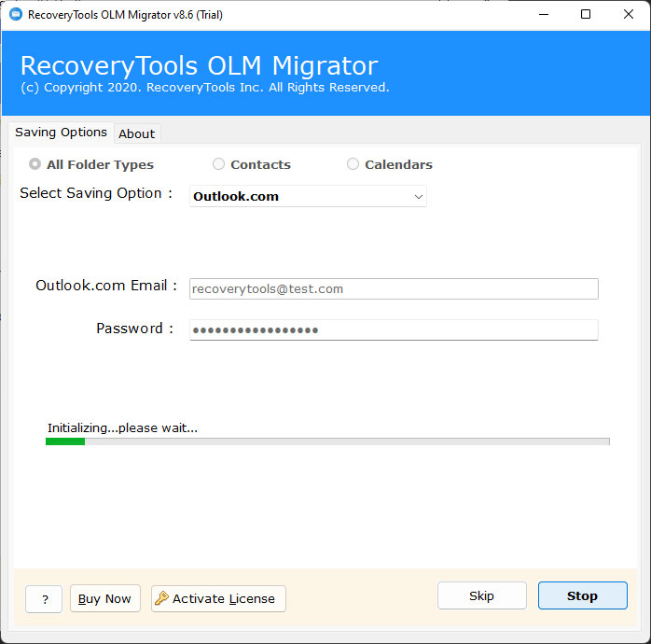Switch to the About tab
The image size is (651, 644).
[x=136, y=133]
